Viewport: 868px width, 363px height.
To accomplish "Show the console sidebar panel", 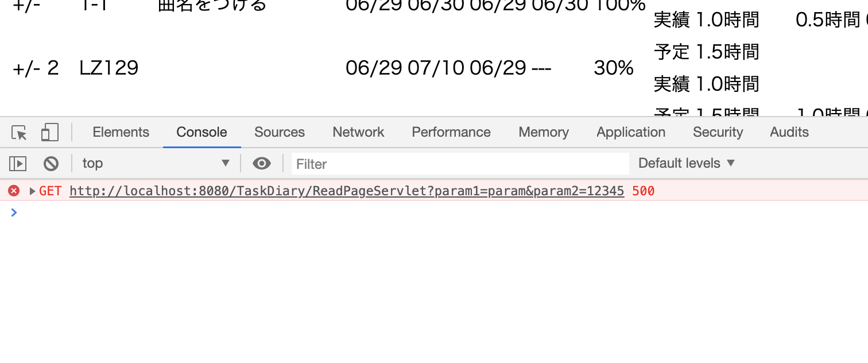I will pos(18,164).
